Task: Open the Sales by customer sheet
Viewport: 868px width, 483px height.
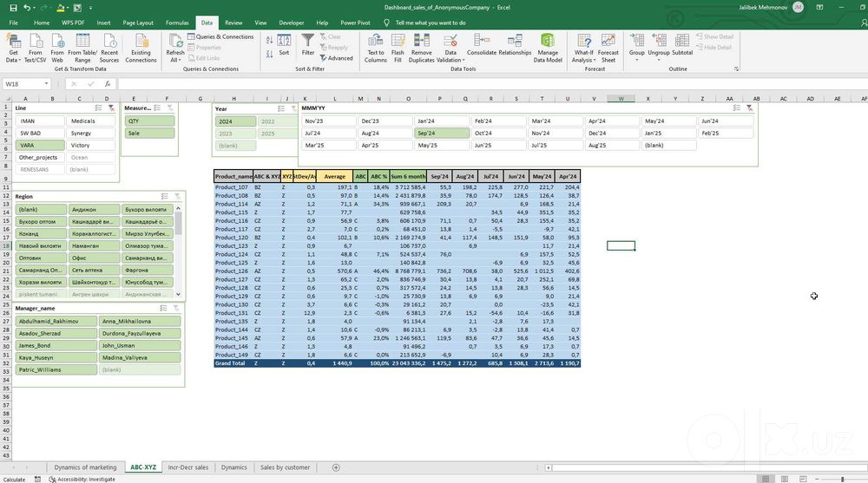Action: (285, 467)
